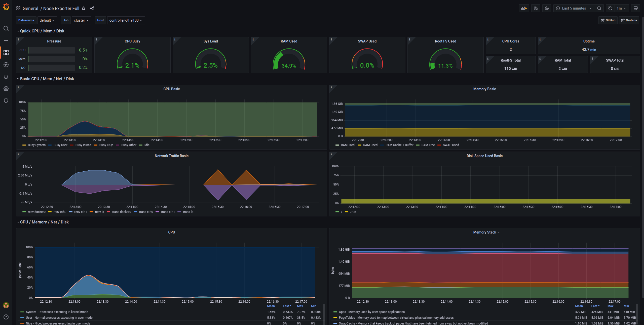
Task: Click the CPU pressure bar in the Pressure panel
Action: 51,50
